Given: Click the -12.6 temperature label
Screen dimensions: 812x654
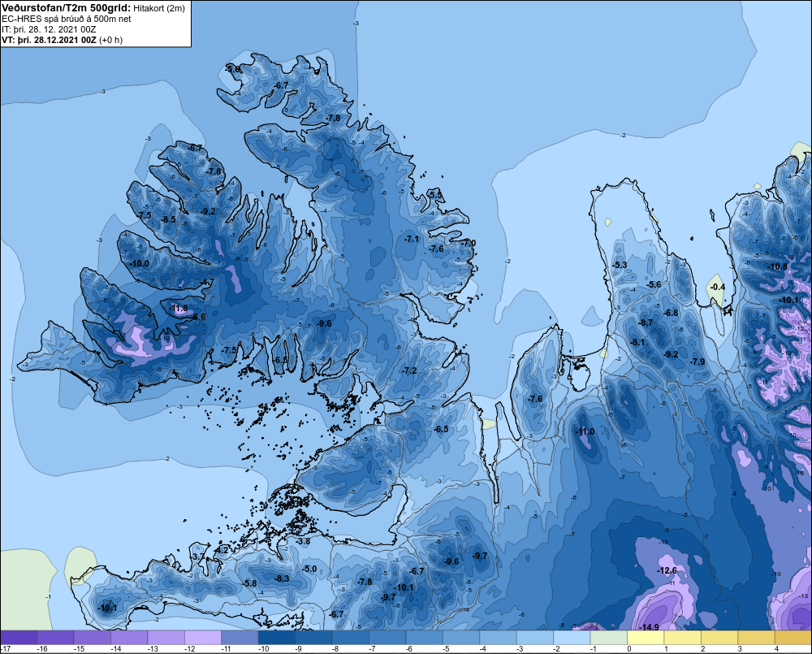Looking at the screenshot, I should tap(667, 570).
